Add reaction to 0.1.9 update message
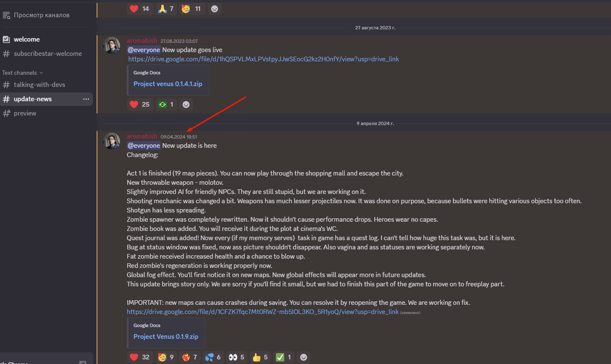 303,357
